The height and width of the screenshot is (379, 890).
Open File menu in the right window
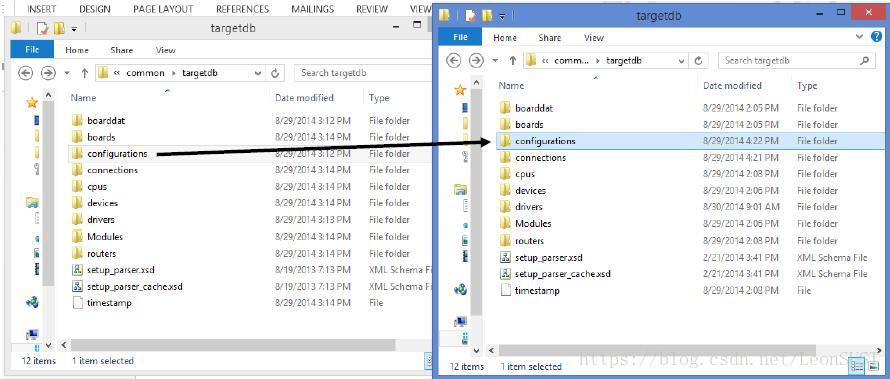(460, 37)
